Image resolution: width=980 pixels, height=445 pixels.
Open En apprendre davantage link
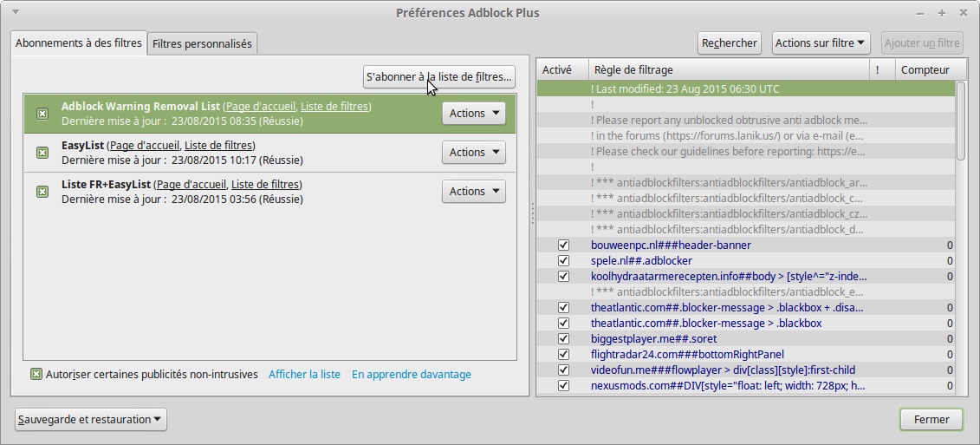coord(412,374)
